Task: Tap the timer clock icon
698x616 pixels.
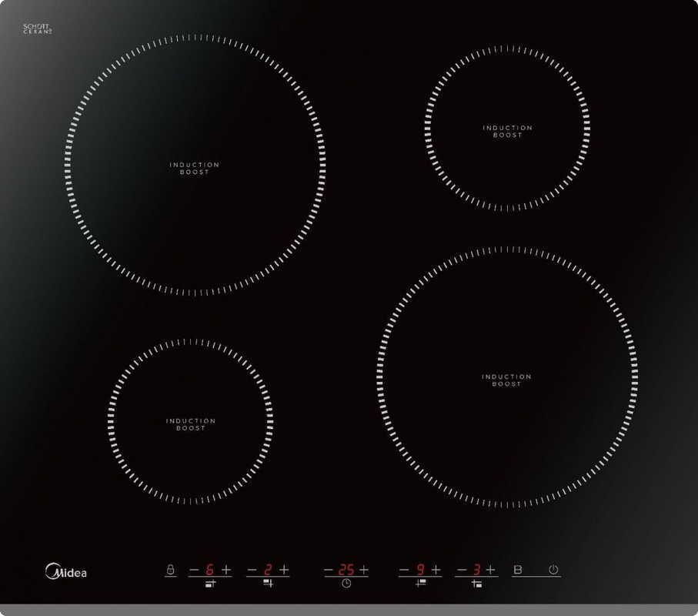Action: [x=346, y=584]
